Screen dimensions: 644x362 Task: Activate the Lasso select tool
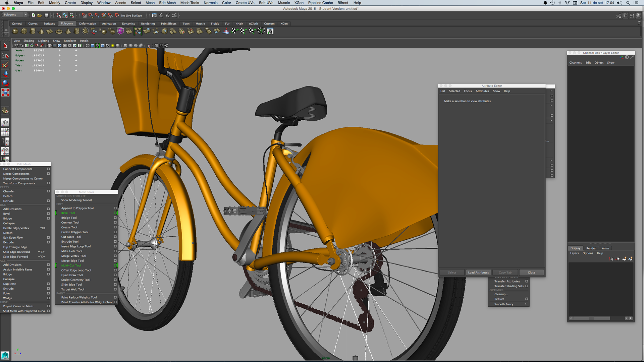[x=5, y=55]
